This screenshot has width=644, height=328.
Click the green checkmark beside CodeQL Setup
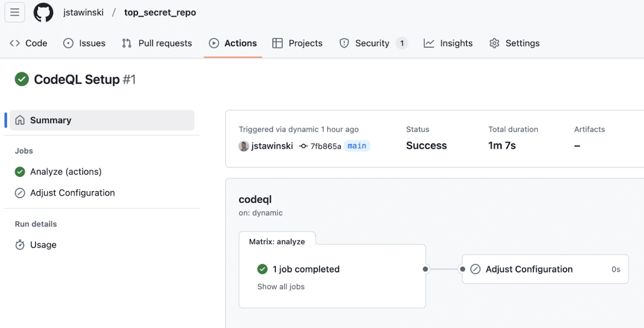coord(21,79)
